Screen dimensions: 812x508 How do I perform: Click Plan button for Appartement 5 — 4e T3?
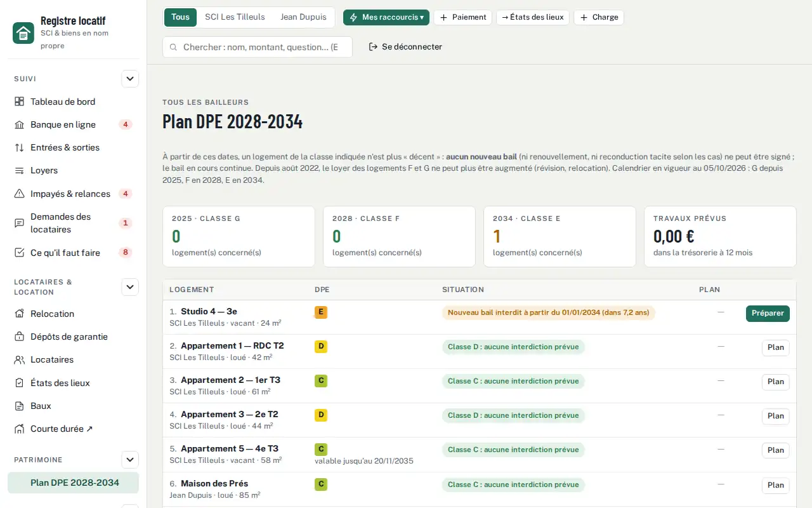tap(775, 450)
